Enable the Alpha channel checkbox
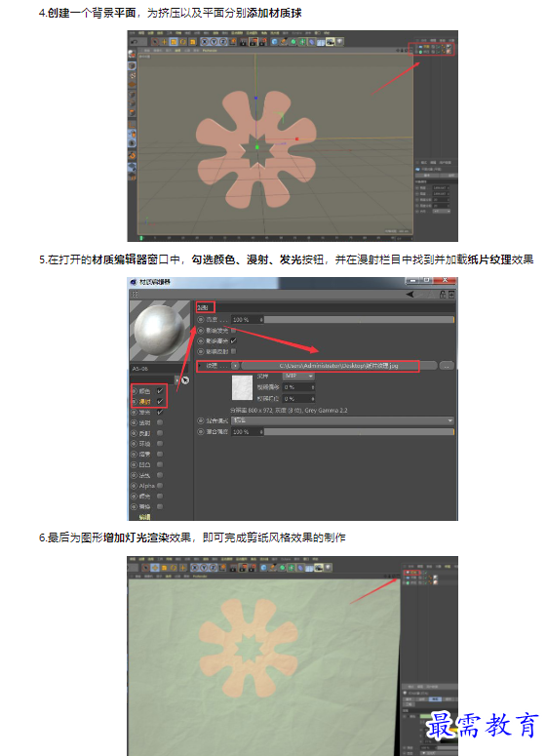Screen dimensions: 547x756 tap(160, 486)
